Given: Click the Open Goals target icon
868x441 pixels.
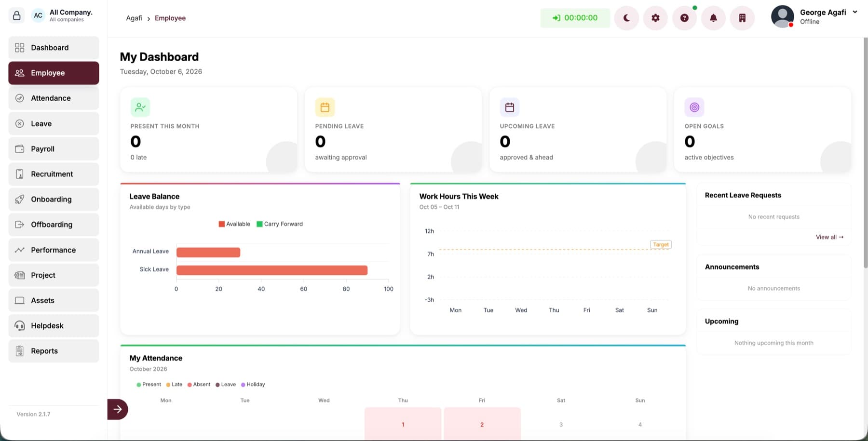Looking at the screenshot, I should pyautogui.click(x=694, y=107).
